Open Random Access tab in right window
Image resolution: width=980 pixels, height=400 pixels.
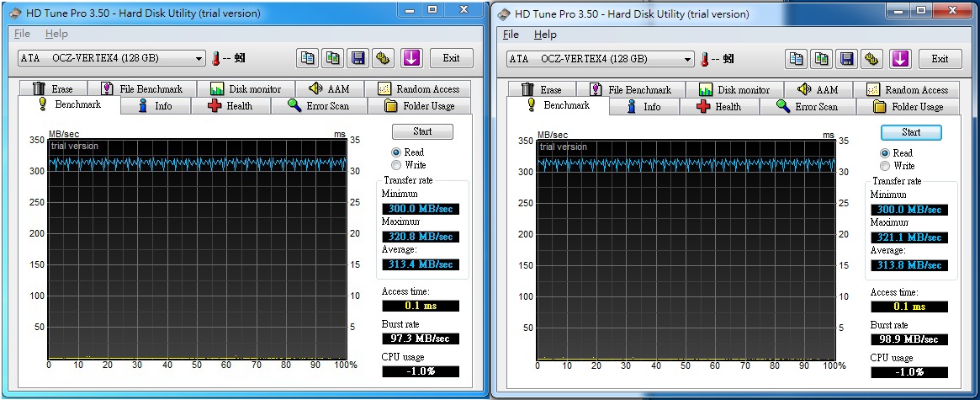pos(908,89)
